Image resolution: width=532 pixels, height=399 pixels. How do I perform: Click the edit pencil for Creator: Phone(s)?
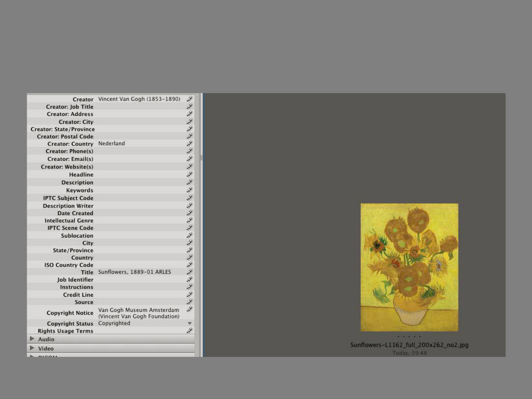(x=190, y=151)
